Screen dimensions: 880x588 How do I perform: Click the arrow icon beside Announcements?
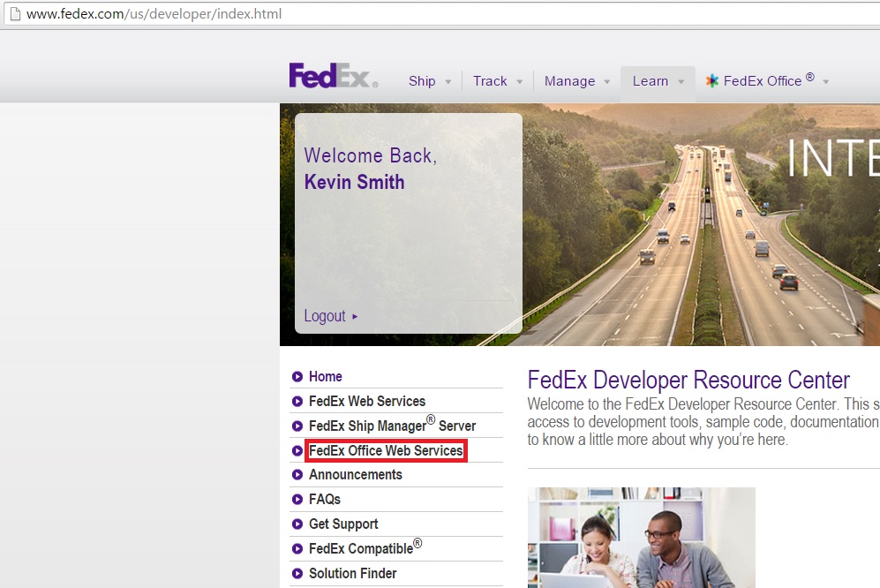point(297,474)
